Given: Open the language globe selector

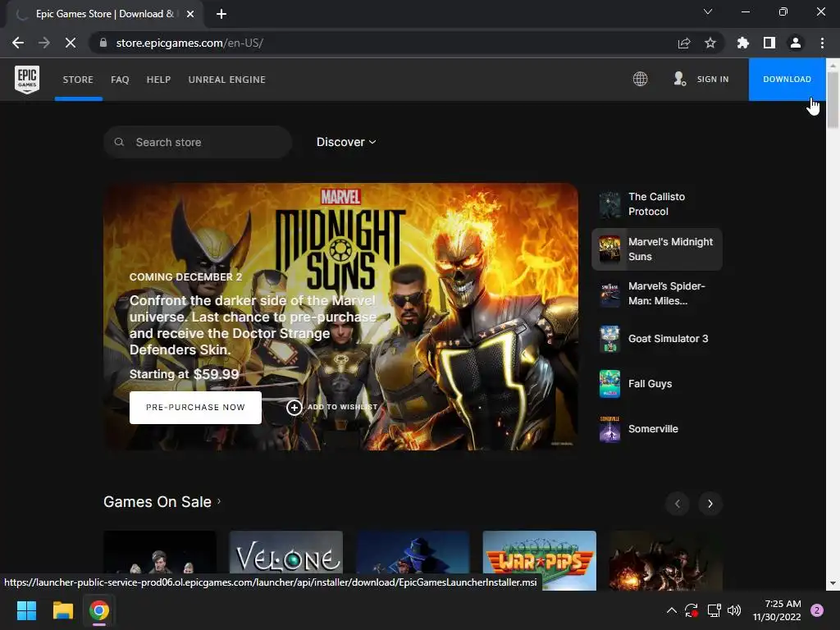Looking at the screenshot, I should tap(640, 80).
